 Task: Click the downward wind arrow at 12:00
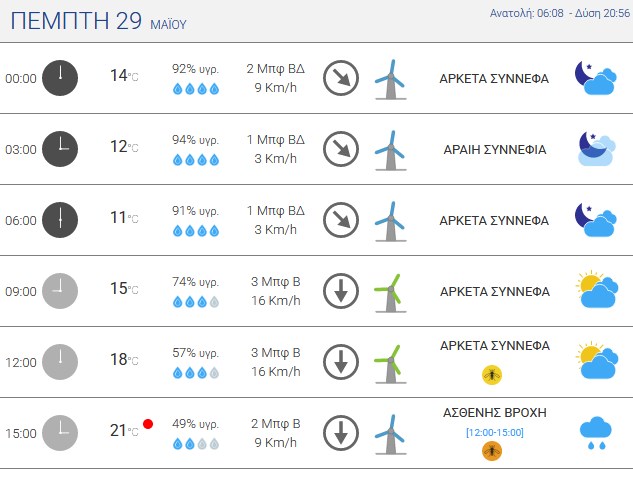click(x=341, y=362)
